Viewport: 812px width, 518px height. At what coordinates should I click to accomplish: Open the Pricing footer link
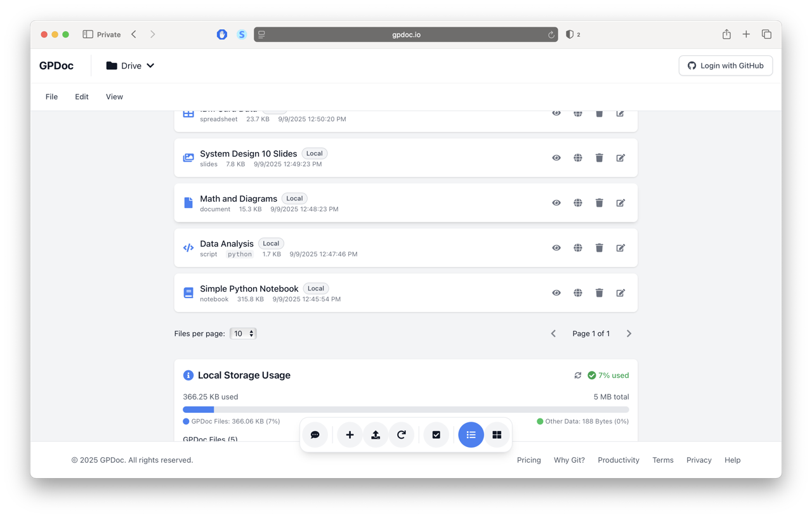pyautogui.click(x=528, y=460)
